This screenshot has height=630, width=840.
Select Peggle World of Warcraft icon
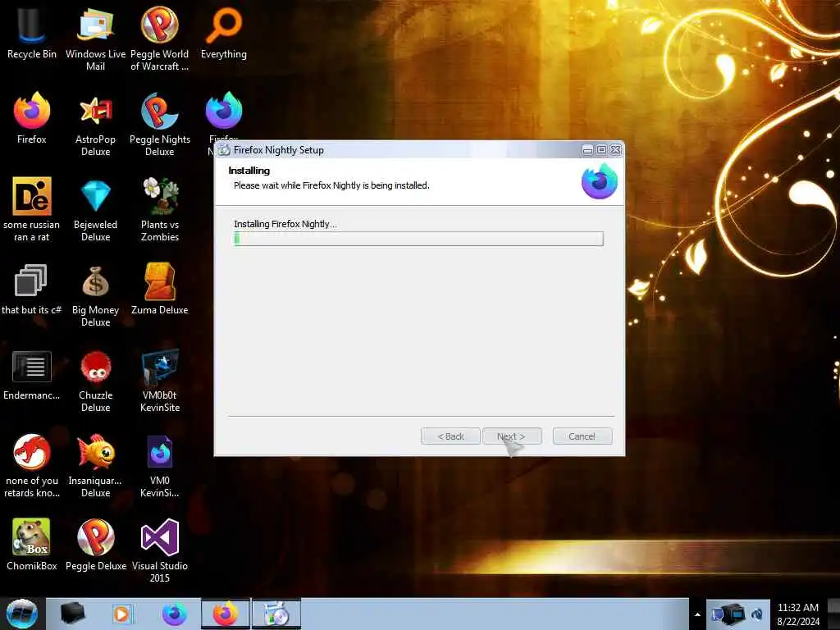click(160, 39)
